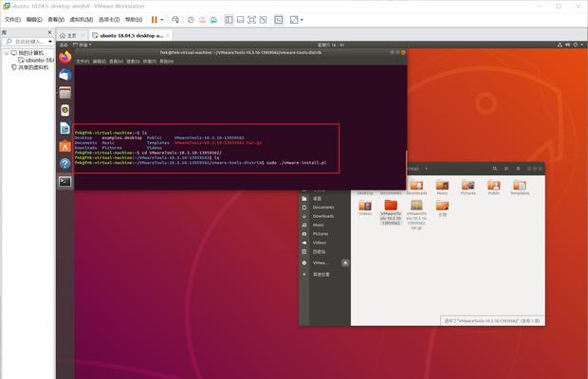
Task: Open the Ubuntu system status menu
Action: click(x=571, y=45)
